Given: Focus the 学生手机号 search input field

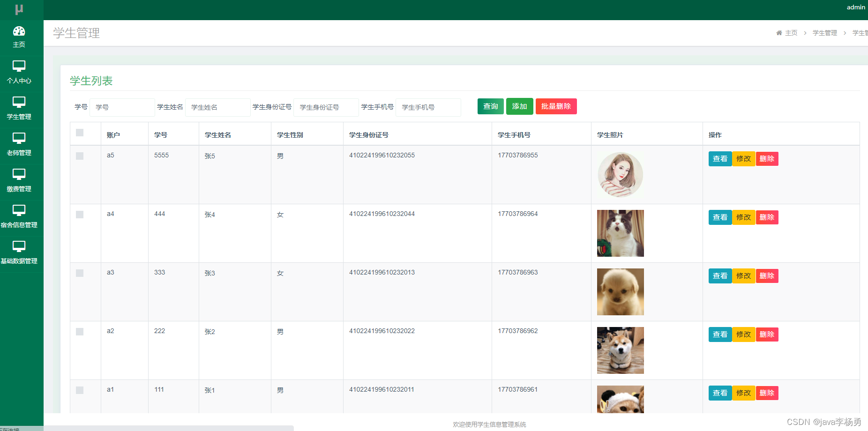Looking at the screenshot, I should [x=428, y=107].
